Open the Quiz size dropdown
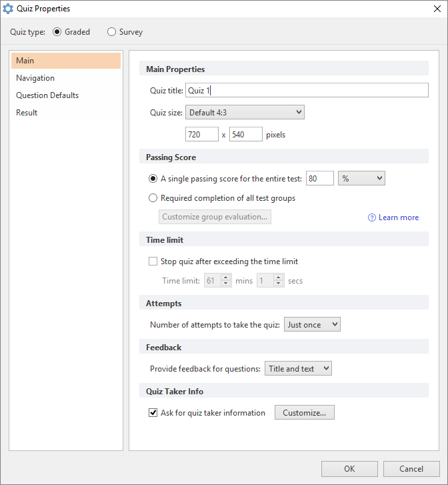This screenshot has height=485, width=448. 245,113
